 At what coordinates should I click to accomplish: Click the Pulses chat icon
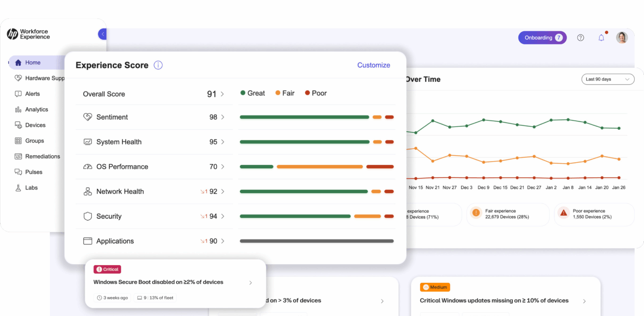18,172
